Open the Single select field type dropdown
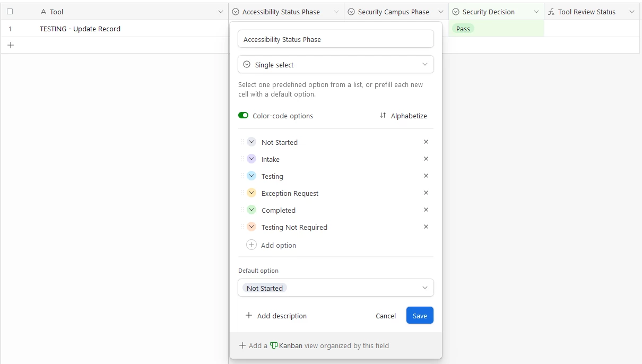Viewport: 642px width, 364px height. [x=335, y=65]
